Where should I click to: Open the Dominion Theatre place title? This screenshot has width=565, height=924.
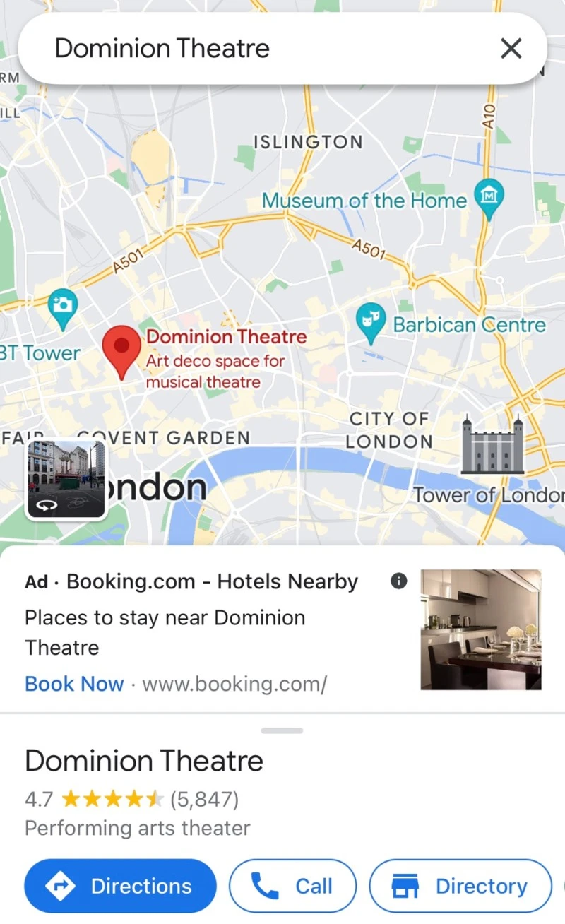coord(144,761)
